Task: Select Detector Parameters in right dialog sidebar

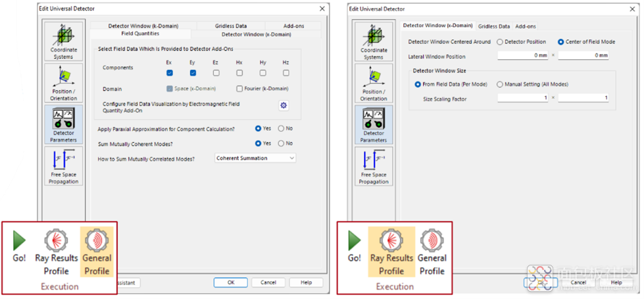Action: [374, 125]
